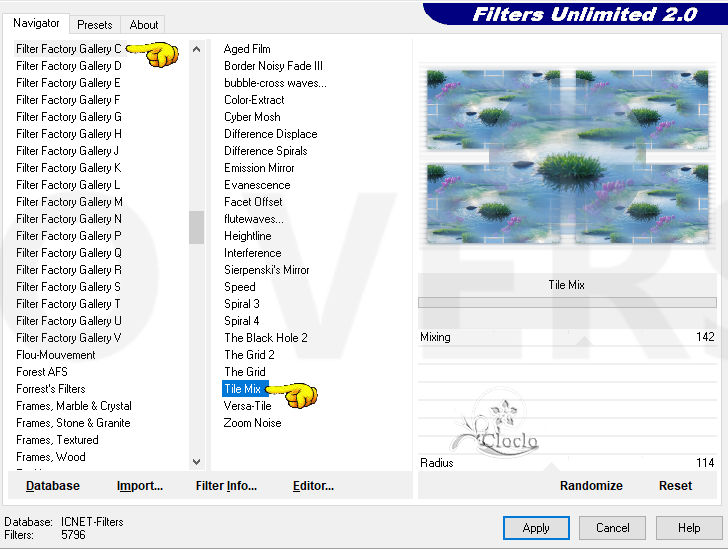Switch to the Presets tab
Screen dimensions: 728x549
click(x=95, y=24)
